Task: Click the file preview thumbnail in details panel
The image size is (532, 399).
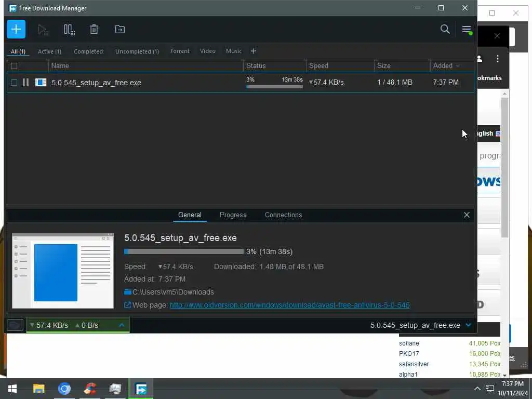Action: click(63, 271)
